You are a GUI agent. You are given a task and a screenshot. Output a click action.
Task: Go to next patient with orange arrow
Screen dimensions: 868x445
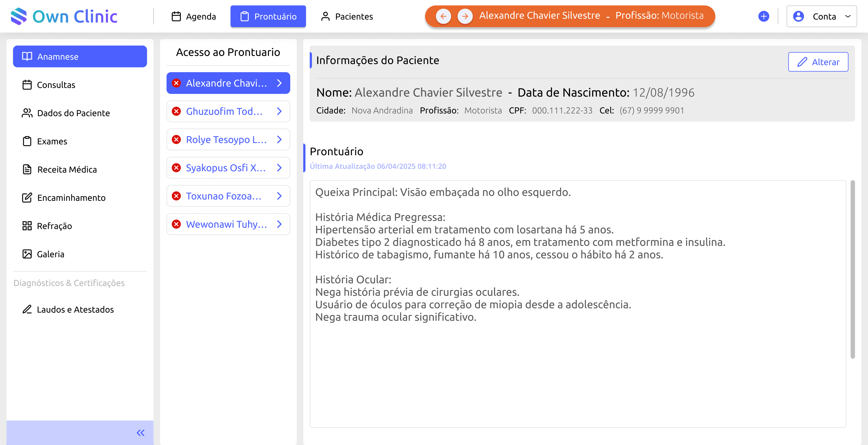(465, 16)
